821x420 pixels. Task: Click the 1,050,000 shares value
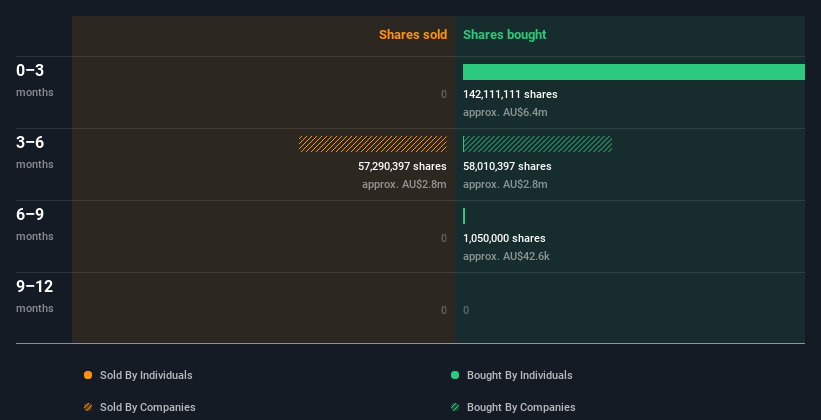[x=504, y=238]
